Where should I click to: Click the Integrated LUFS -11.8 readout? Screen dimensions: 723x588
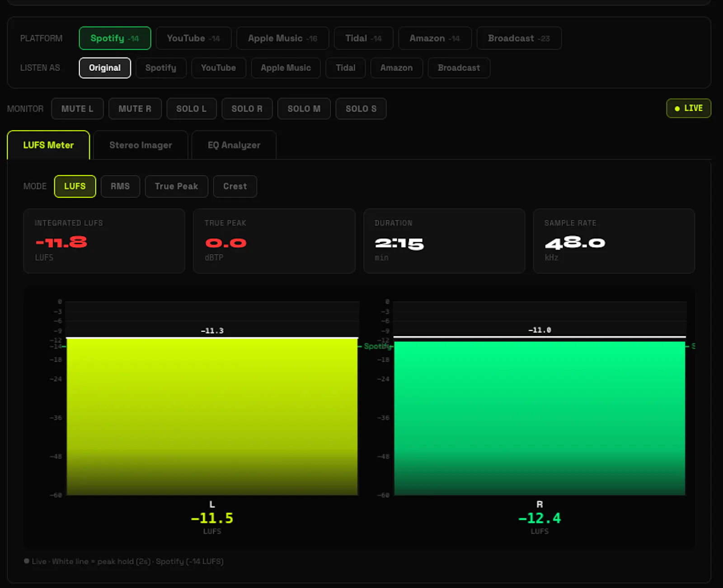[x=61, y=243]
